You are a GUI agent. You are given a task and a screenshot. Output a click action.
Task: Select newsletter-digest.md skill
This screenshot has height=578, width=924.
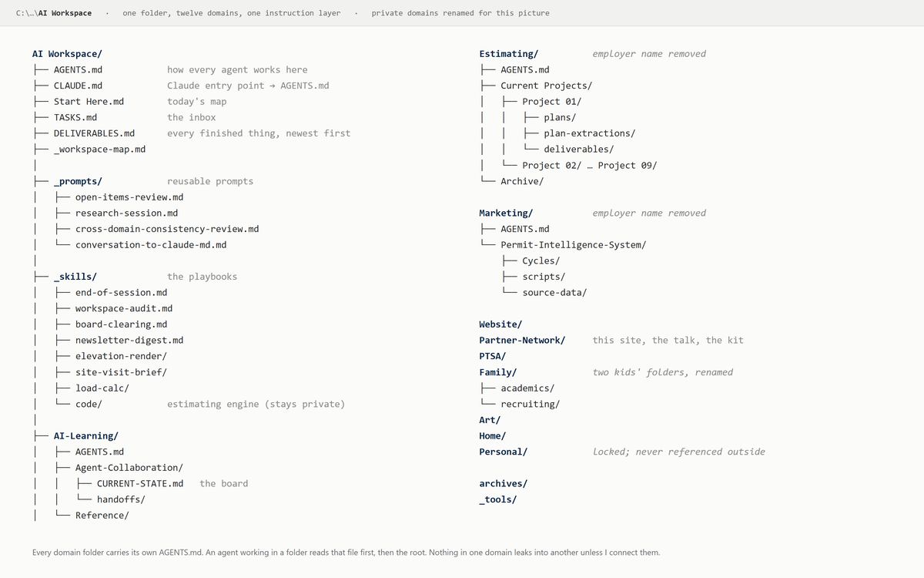(x=129, y=341)
